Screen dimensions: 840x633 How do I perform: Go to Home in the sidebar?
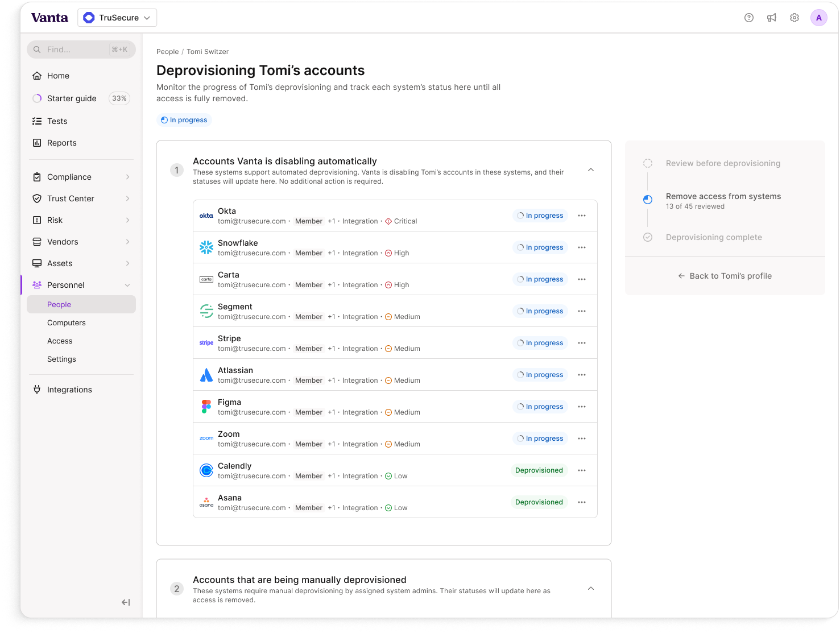click(81, 76)
